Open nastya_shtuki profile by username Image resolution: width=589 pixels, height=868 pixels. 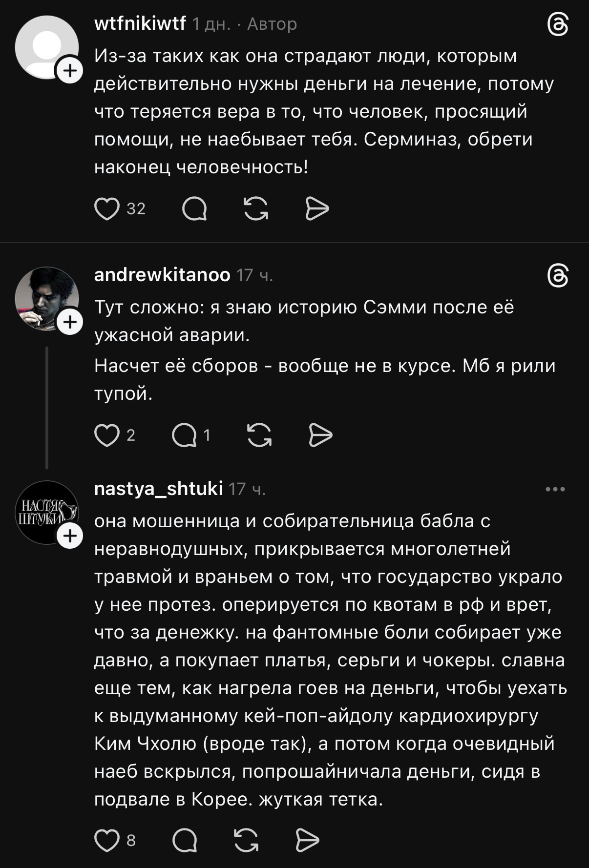click(158, 489)
